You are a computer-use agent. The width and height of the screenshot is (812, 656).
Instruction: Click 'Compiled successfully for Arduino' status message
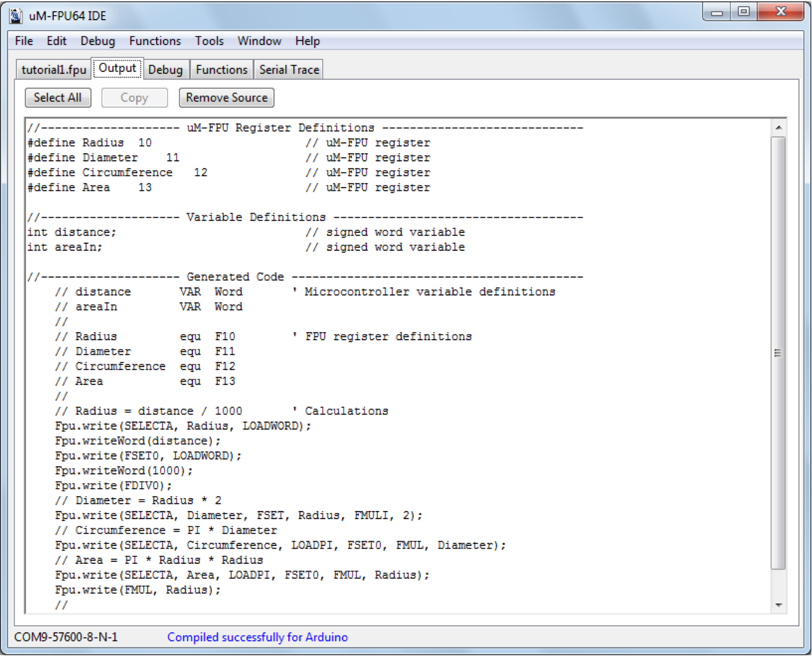257,637
